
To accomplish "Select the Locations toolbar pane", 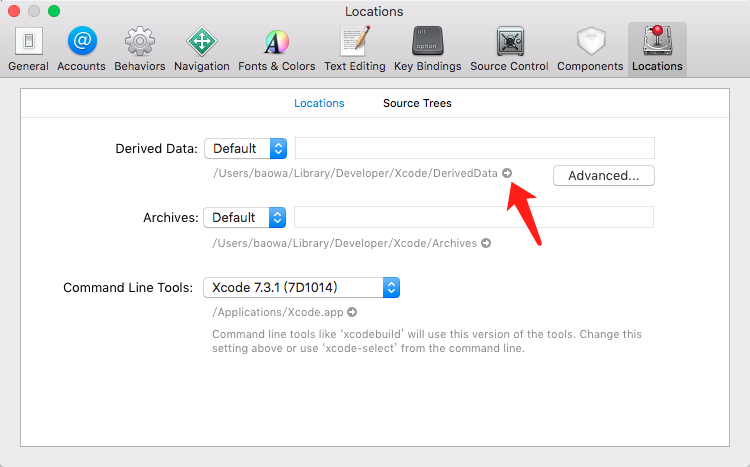I will click(x=657, y=49).
